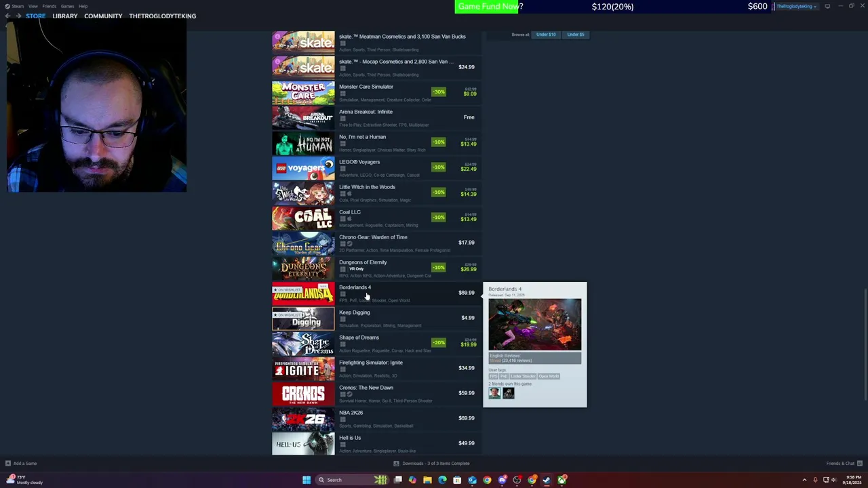
Task: Open the Friends & Chat panel
Action: (x=844, y=464)
